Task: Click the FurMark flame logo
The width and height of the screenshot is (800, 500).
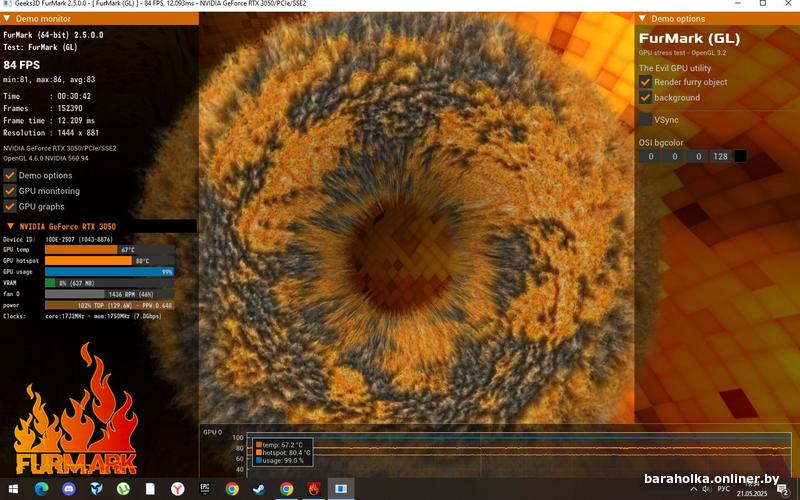Action: tap(76, 408)
